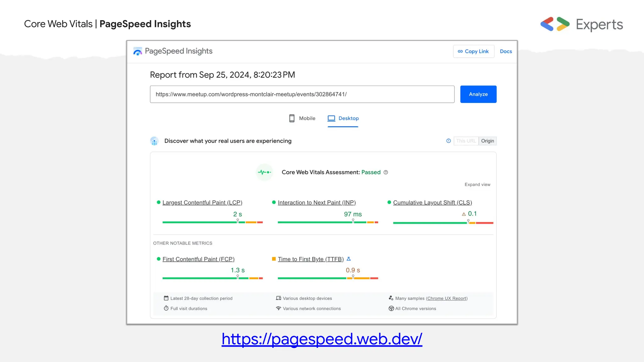Click the report date heading text
Viewport: 644px width, 362px height.
click(222, 75)
